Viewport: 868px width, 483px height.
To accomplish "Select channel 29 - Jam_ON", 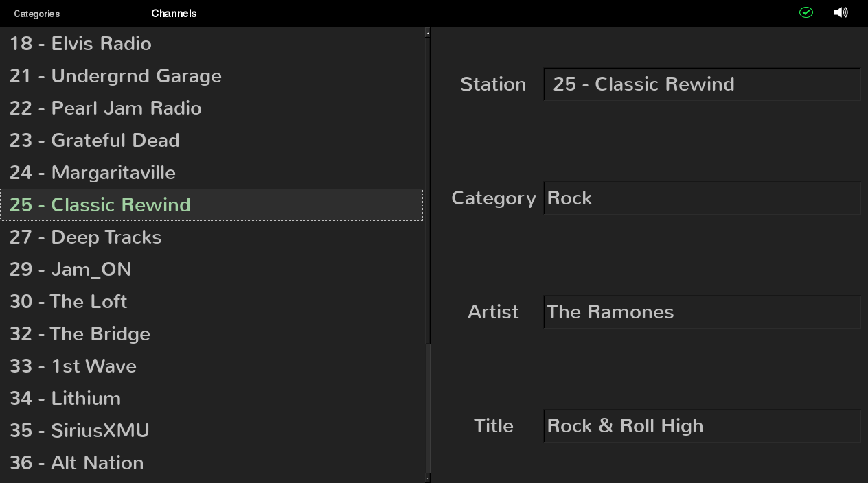I will click(x=212, y=269).
